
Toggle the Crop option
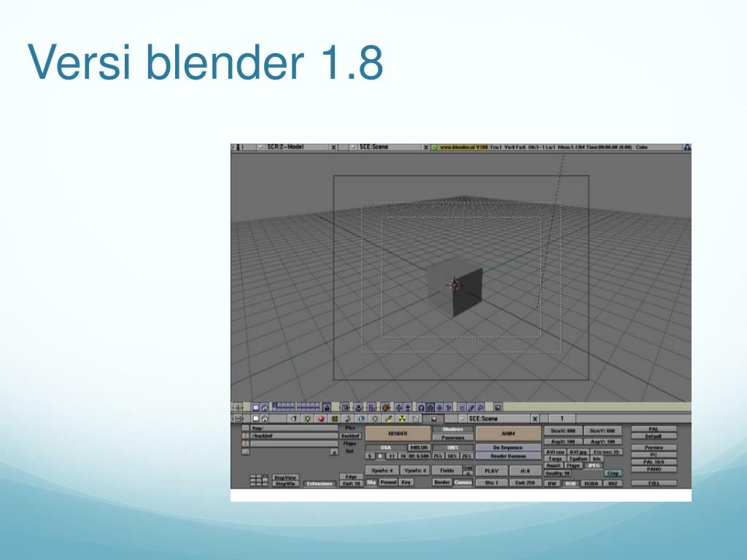pyautogui.click(x=613, y=472)
